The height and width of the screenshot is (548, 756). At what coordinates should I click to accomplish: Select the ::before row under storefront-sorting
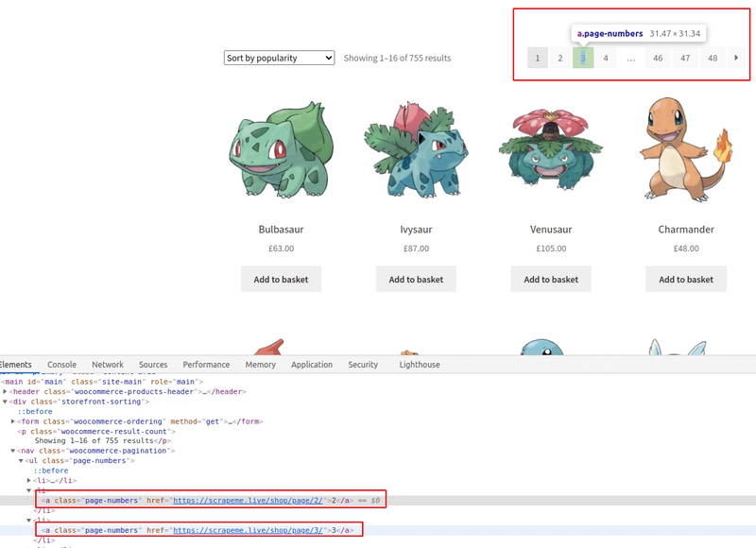click(x=35, y=412)
